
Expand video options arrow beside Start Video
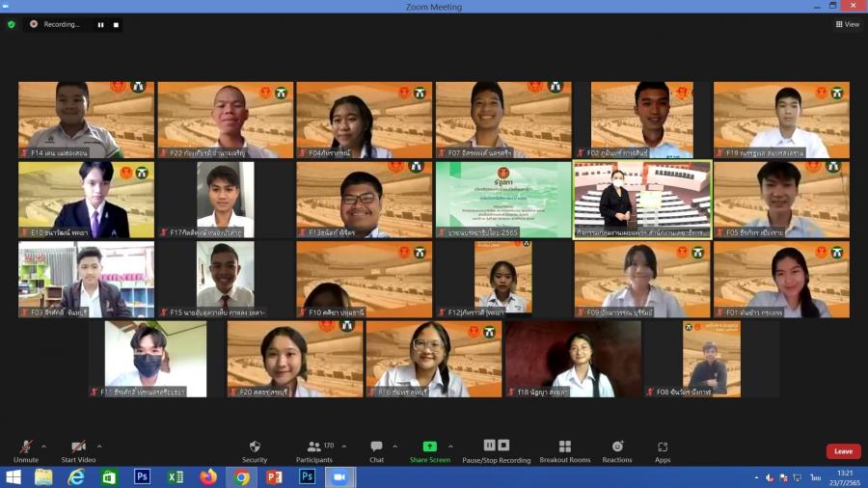coord(99,447)
